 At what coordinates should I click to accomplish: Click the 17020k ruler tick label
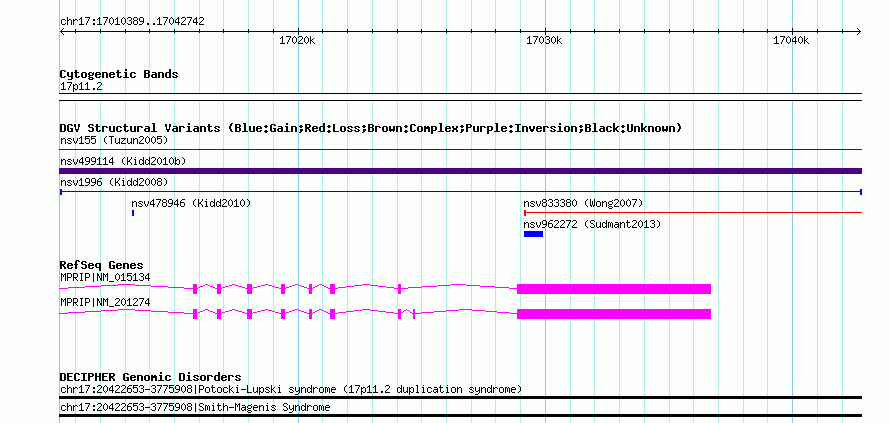click(297, 40)
